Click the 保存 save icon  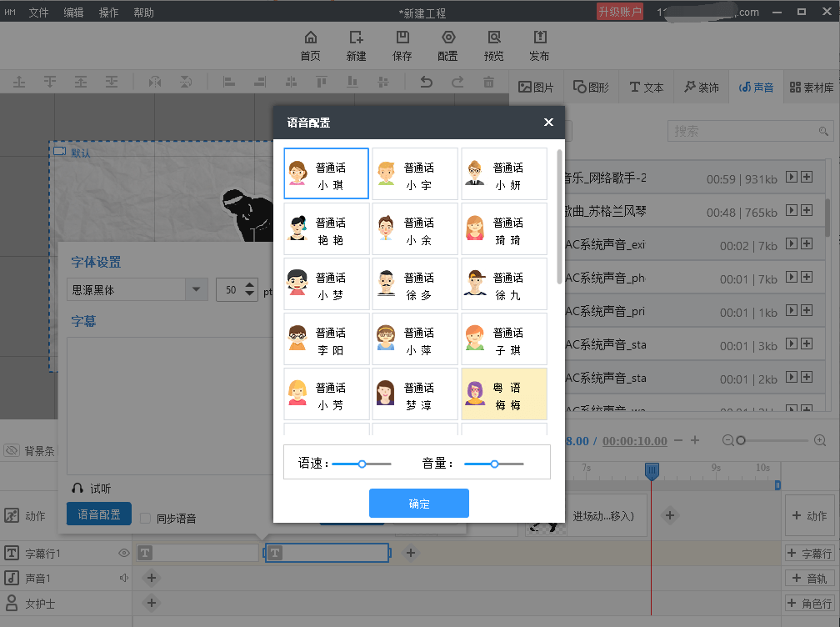[x=402, y=38]
